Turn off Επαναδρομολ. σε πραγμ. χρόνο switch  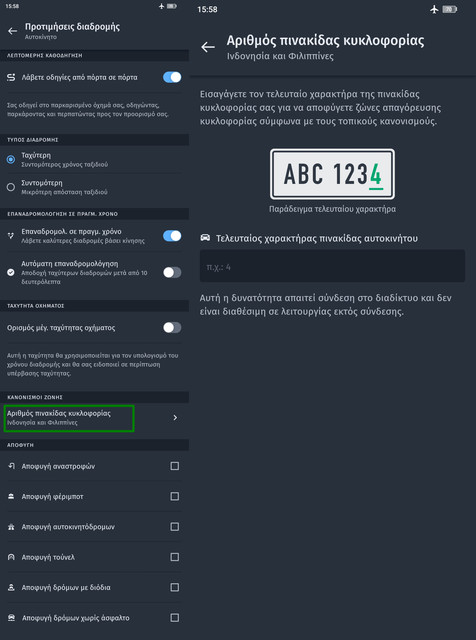172,236
